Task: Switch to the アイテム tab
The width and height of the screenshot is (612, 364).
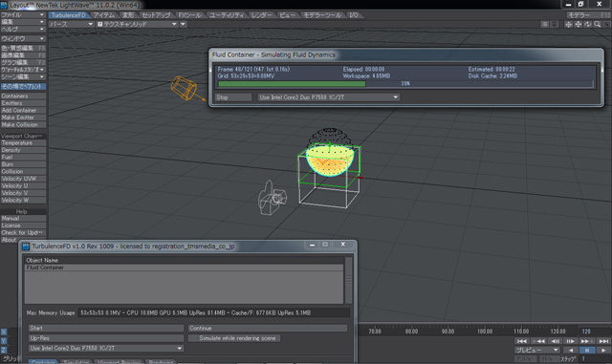Action: (x=104, y=15)
